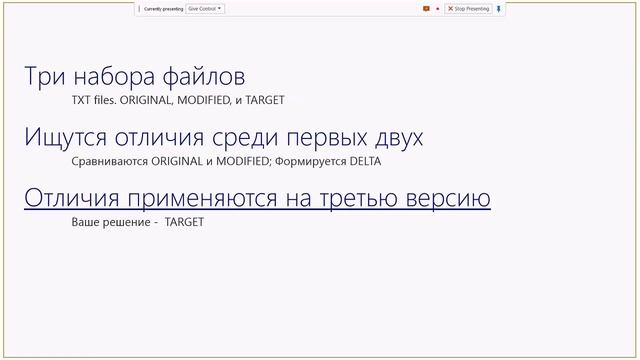Open the small arrow beside the orange icon

(x=438, y=9)
